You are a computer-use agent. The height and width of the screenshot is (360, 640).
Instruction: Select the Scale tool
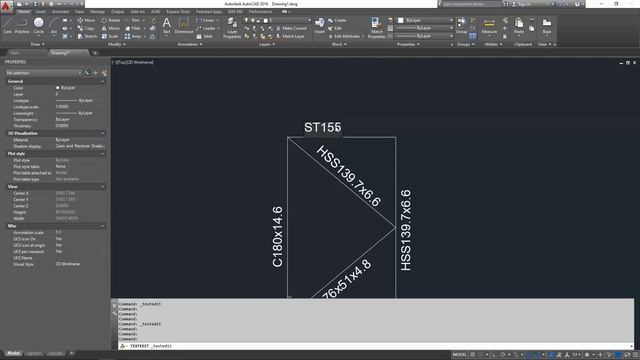(x=110, y=36)
